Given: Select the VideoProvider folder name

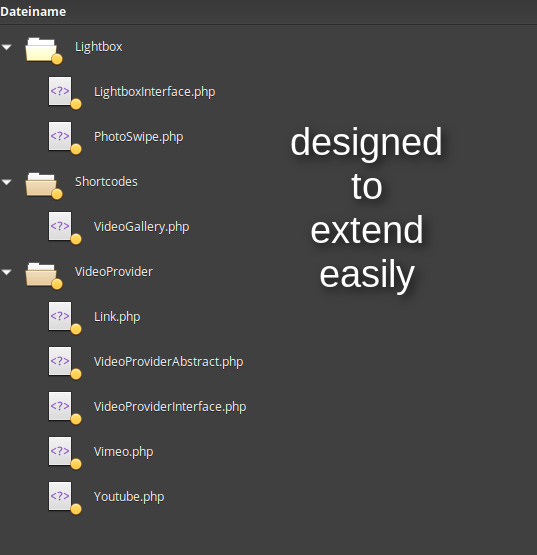Looking at the screenshot, I should [x=114, y=271].
